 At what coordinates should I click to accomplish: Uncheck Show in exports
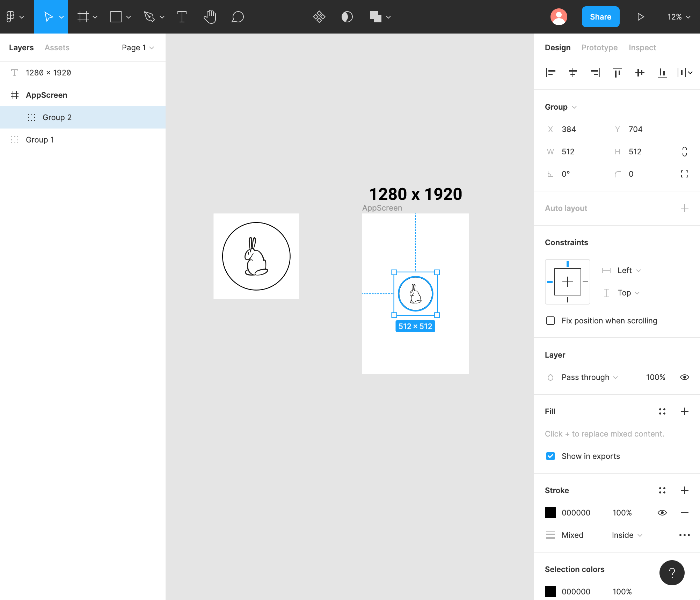[x=550, y=456]
